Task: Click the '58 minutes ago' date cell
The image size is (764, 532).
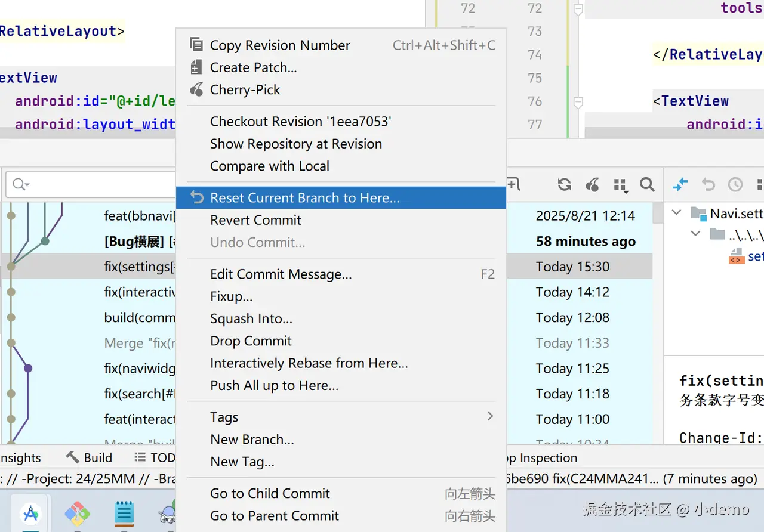Action: pyautogui.click(x=586, y=242)
